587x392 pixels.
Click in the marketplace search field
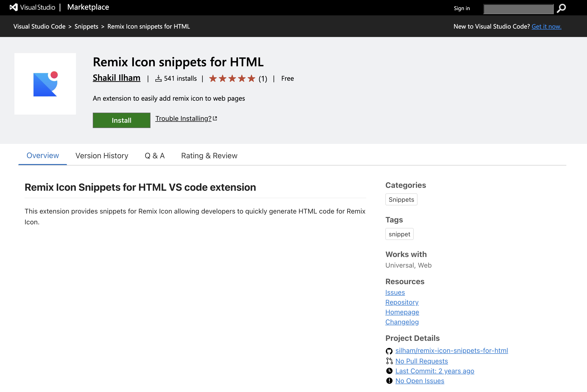coord(518,9)
